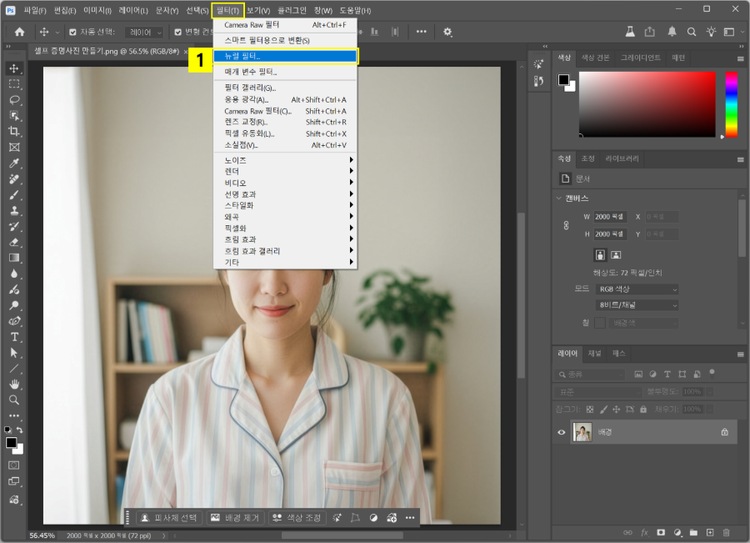Select the History Brush tool
The height and width of the screenshot is (543, 750).
click(x=14, y=226)
